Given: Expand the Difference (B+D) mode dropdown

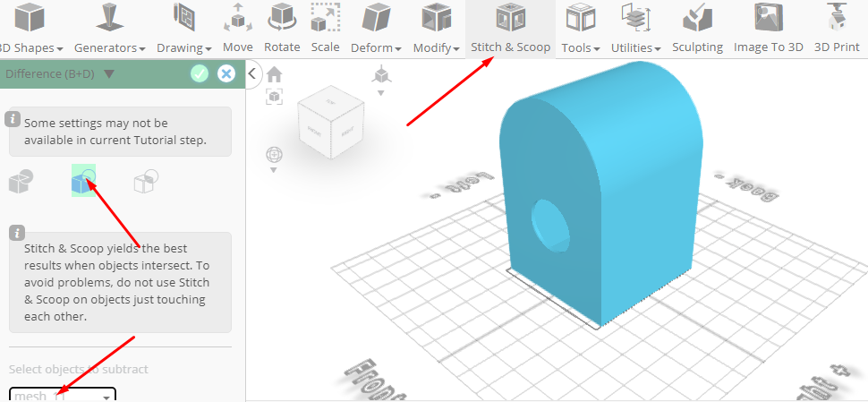Looking at the screenshot, I should 109,73.
